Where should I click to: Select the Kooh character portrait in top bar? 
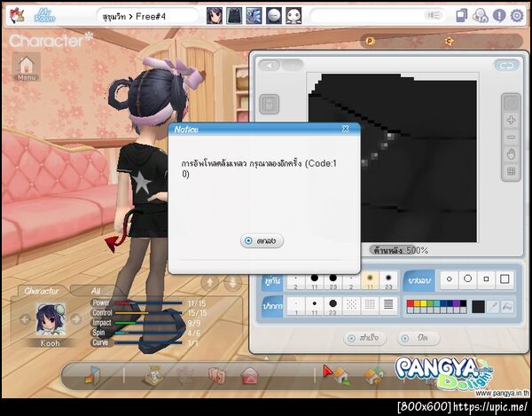[x=215, y=16]
